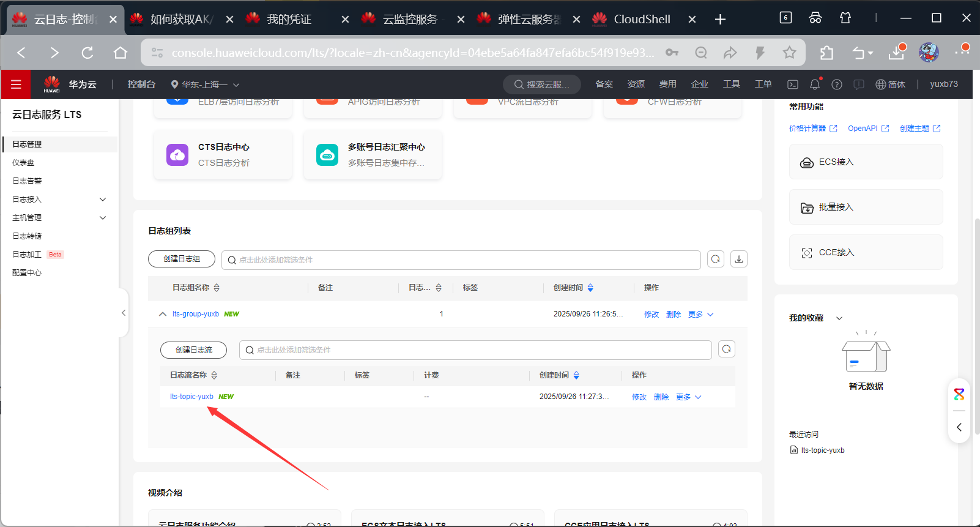Open the red hamburger service menu
This screenshot has height=527, width=980.
tap(16, 84)
